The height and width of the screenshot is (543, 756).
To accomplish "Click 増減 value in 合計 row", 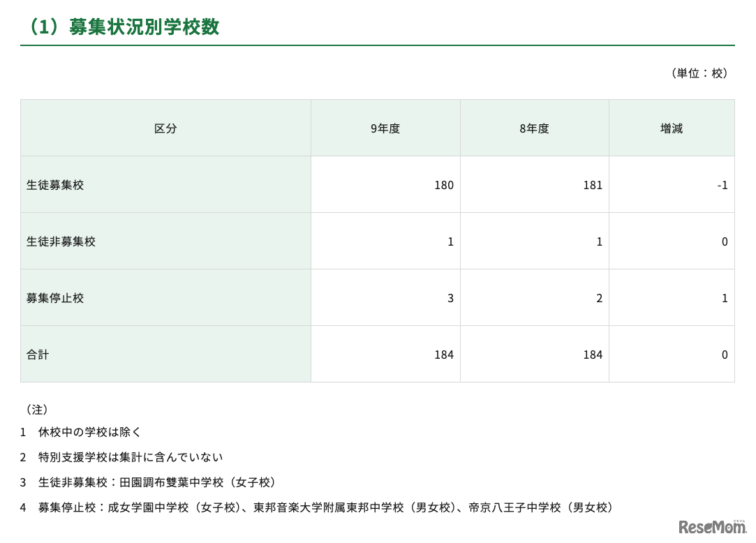I will [725, 355].
